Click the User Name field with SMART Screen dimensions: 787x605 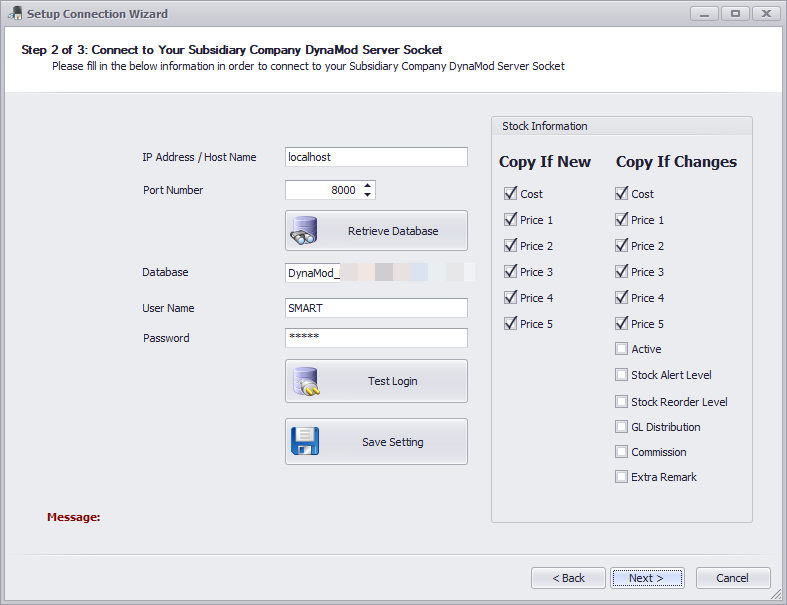coord(376,308)
